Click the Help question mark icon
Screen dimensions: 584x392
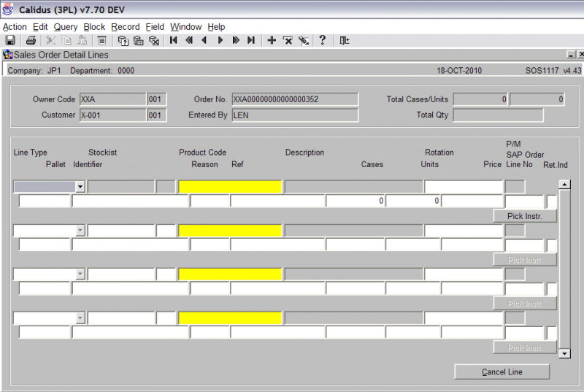323,40
